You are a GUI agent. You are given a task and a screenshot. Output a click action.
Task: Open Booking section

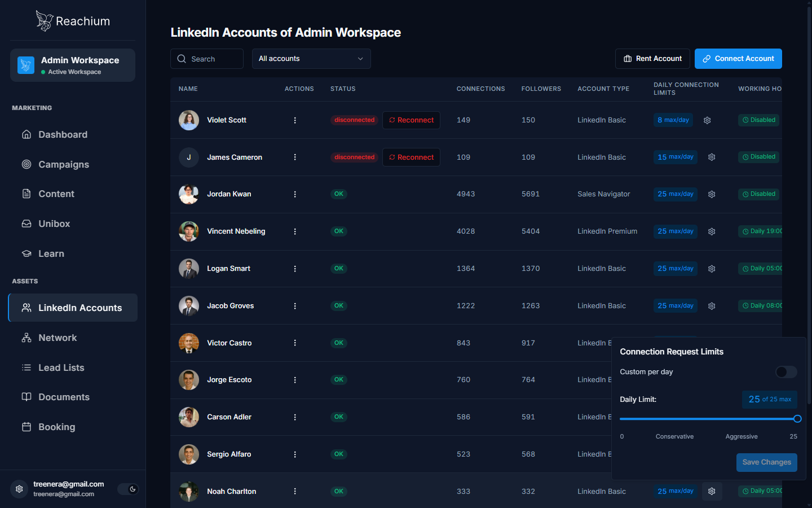pos(73,427)
